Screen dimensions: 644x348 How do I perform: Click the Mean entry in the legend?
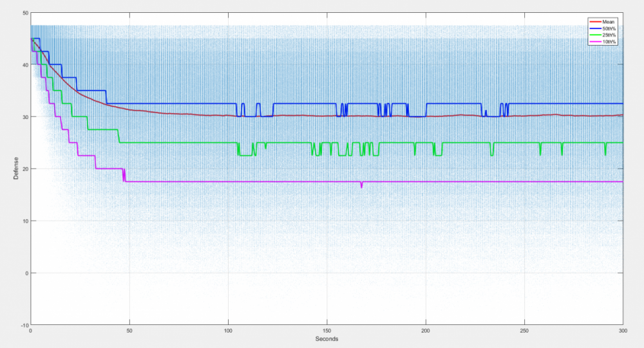click(609, 21)
